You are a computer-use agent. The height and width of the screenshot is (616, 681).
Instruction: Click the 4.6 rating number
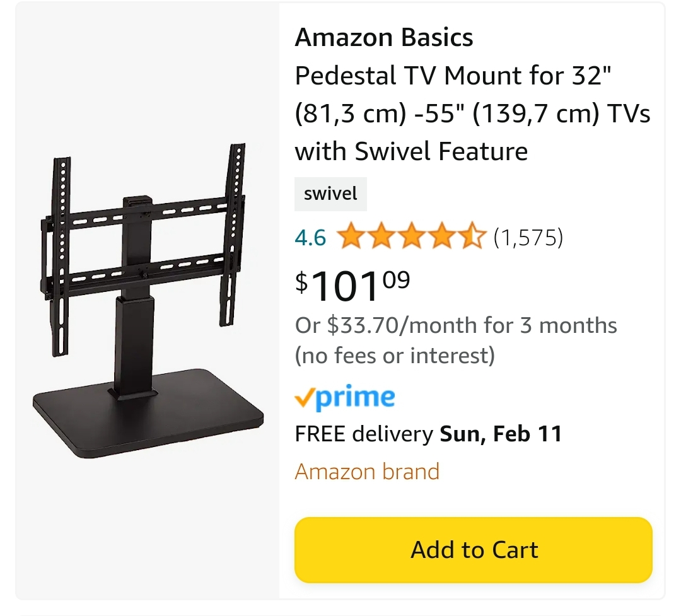[310, 238]
